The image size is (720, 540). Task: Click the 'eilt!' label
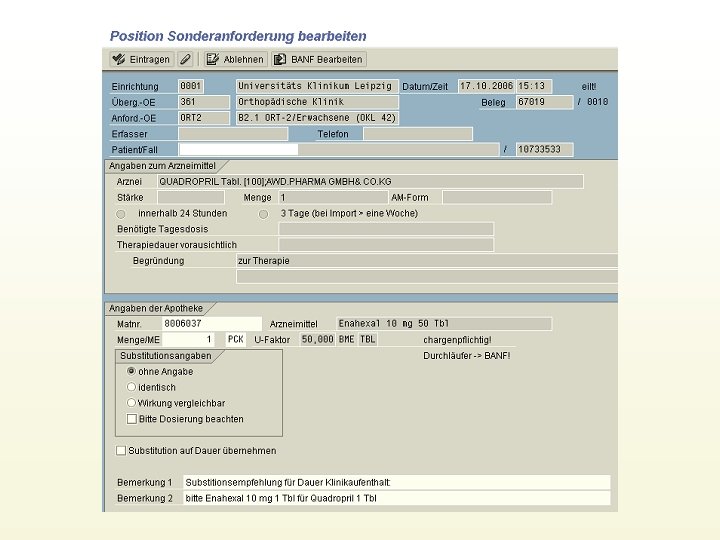[589, 86]
